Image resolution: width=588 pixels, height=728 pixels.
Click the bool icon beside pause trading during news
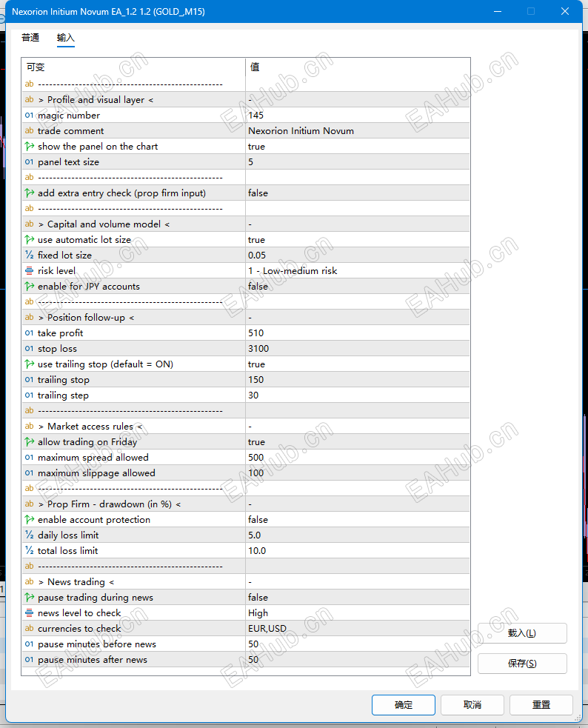(x=29, y=598)
